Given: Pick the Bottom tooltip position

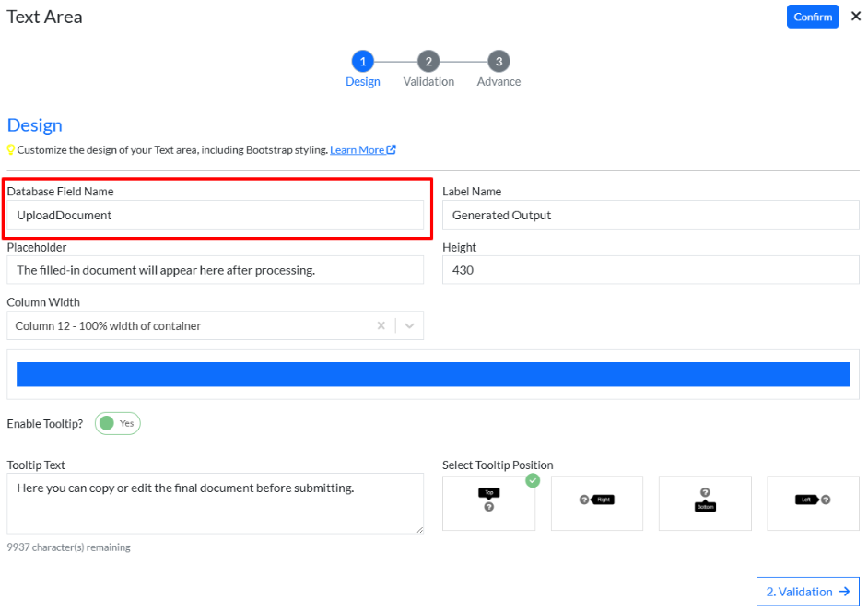Looking at the screenshot, I should 705,503.
